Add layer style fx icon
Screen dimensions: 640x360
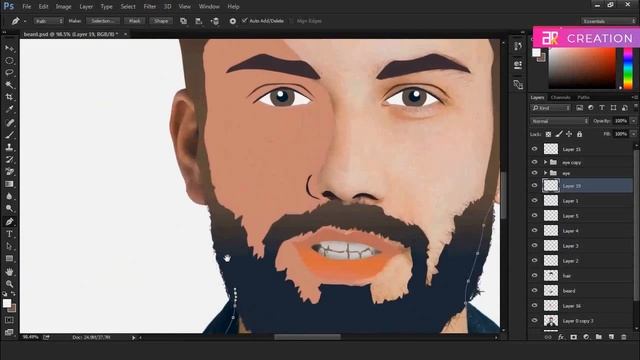[561, 337]
